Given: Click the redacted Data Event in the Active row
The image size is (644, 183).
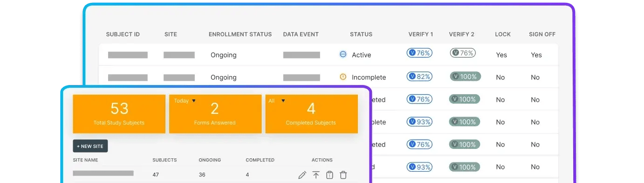Looking at the screenshot, I should tap(301, 55).
